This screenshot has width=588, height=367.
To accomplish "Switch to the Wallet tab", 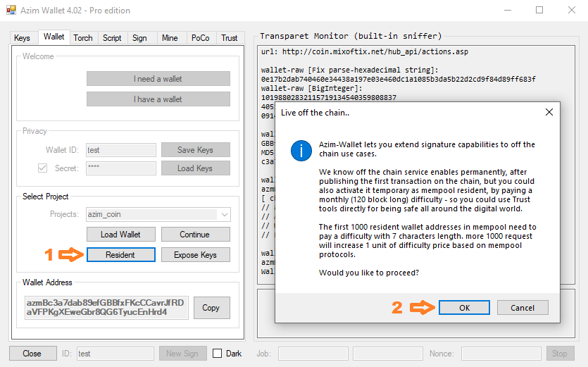I will [54, 37].
